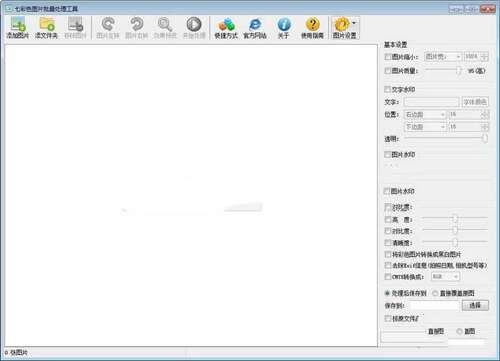Select the 处理后保存到 radio button
This screenshot has height=361, width=500.
387,293
